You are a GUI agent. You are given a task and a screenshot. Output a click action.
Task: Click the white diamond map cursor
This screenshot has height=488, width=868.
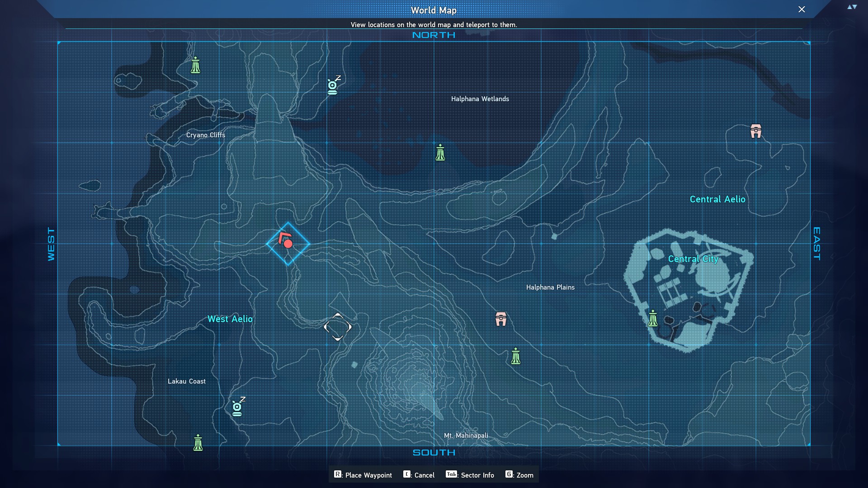(338, 327)
